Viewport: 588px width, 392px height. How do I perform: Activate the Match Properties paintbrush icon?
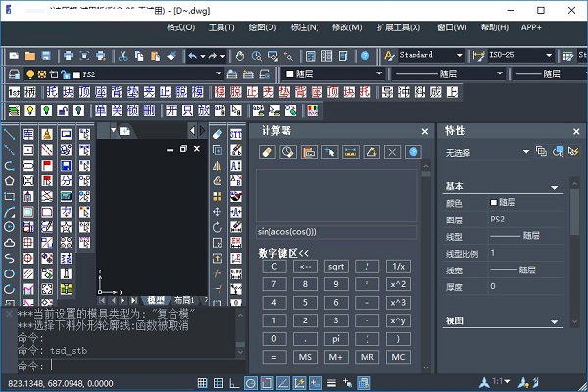click(171, 56)
